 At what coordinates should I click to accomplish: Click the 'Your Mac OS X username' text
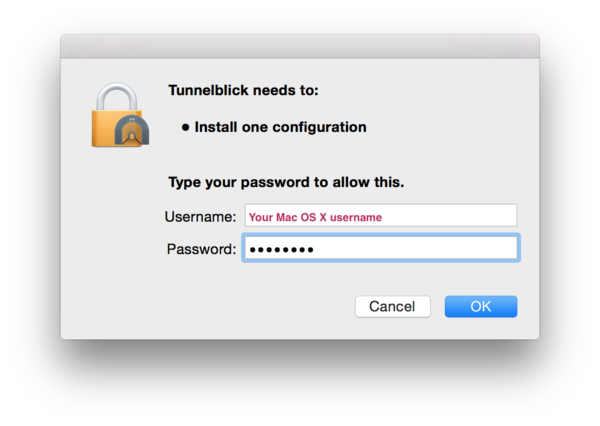click(315, 217)
